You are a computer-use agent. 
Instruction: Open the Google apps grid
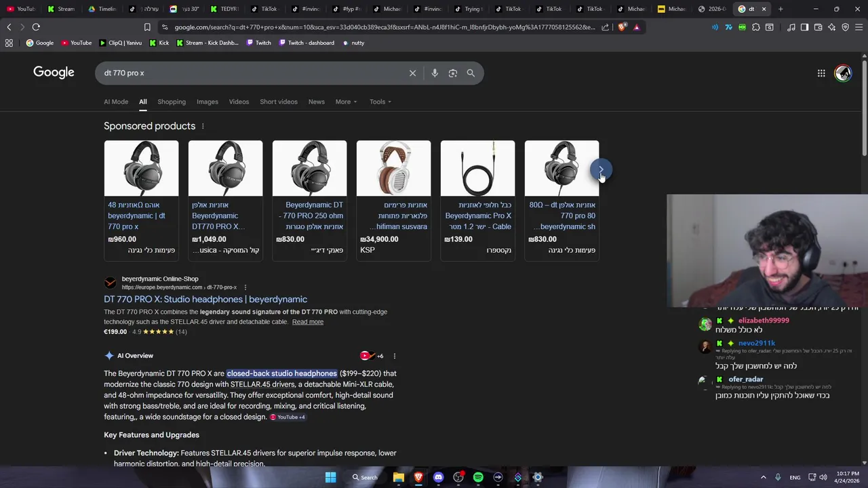pyautogui.click(x=821, y=73)
